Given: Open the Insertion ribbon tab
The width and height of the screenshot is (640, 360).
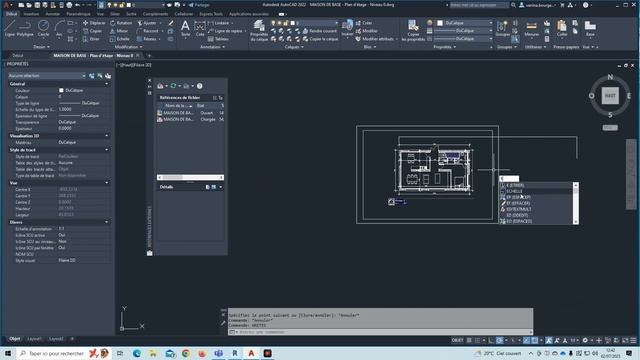Looking at the screenshot, I should pos(31,13).
